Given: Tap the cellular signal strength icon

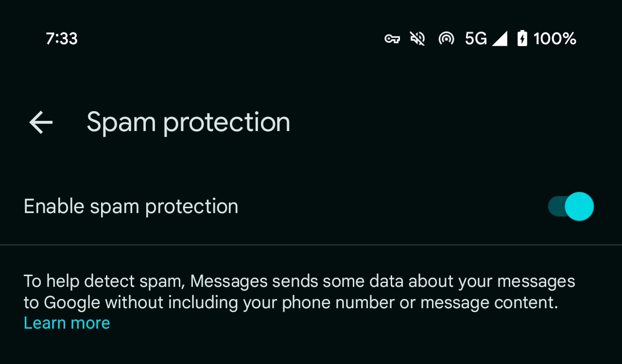Looking at the screenshot, I should (500, 38).
